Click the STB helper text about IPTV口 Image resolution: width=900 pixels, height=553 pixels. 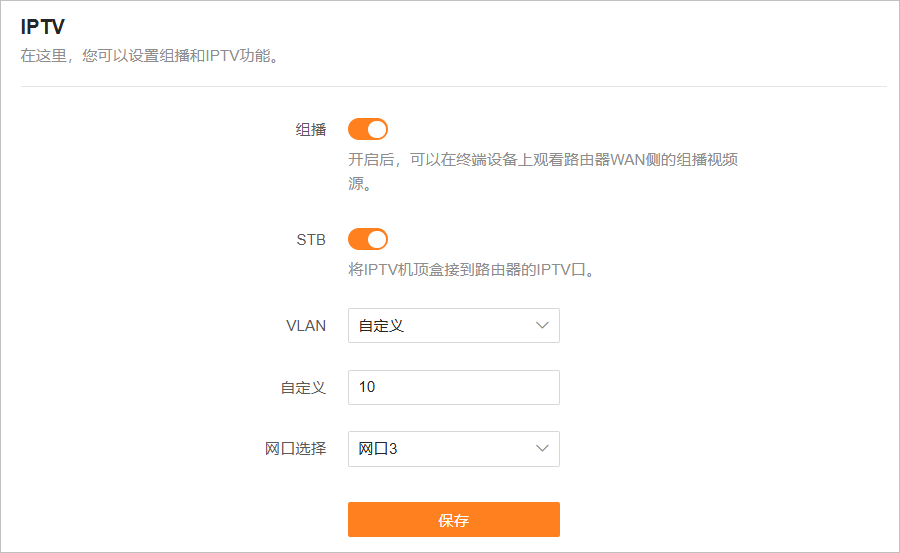(x=471, y=269)
